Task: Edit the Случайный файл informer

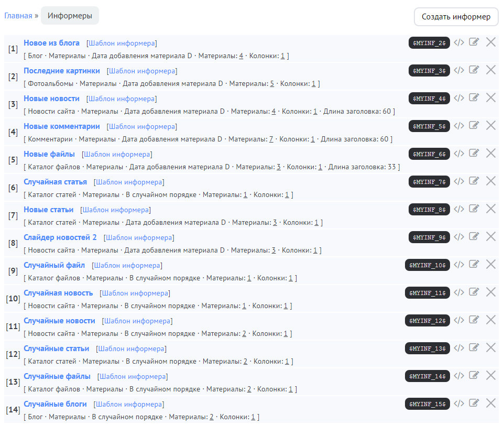Action: [x=474, y=264]
